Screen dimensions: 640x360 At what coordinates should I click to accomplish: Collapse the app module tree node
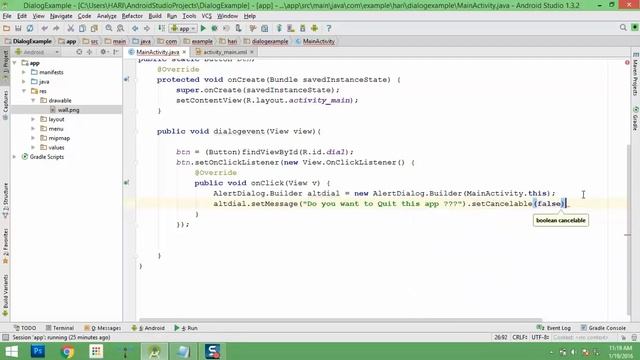(15, 63)
